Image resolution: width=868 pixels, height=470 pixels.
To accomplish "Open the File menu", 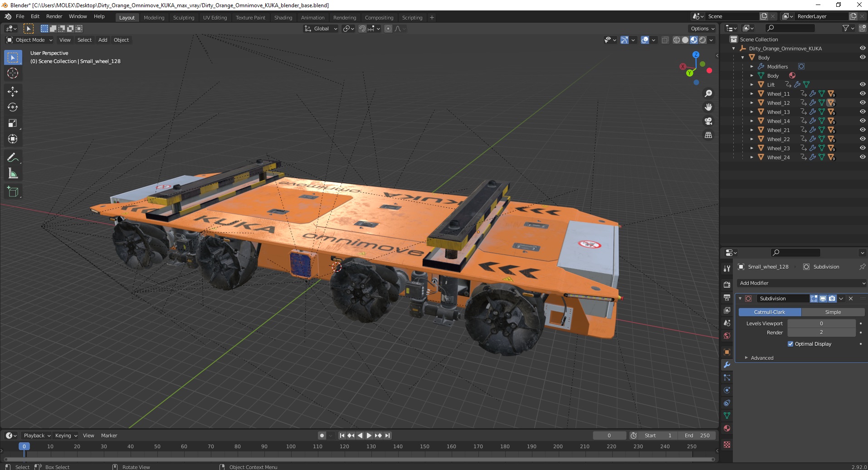I will (20, 16).
